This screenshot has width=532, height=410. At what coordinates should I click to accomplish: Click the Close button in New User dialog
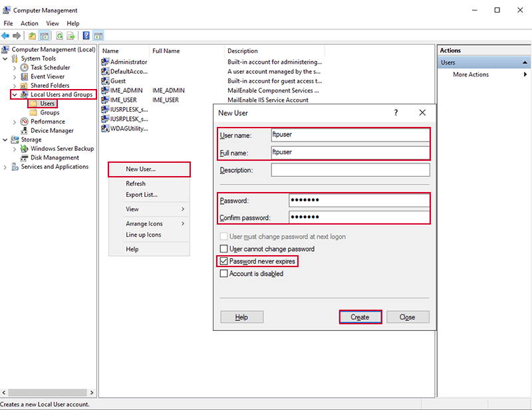pos(408,317)
